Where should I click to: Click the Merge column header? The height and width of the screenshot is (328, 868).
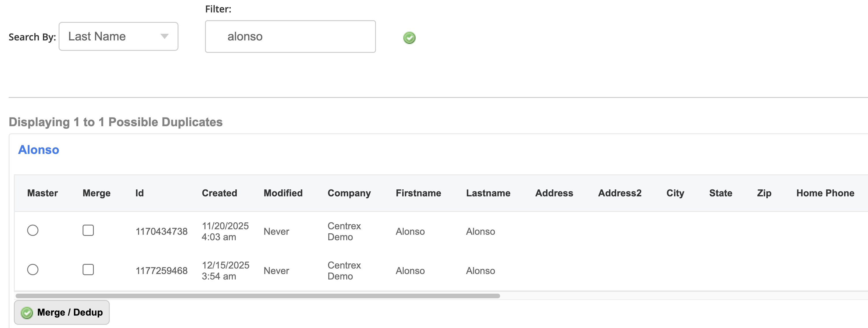coord(97,193)
